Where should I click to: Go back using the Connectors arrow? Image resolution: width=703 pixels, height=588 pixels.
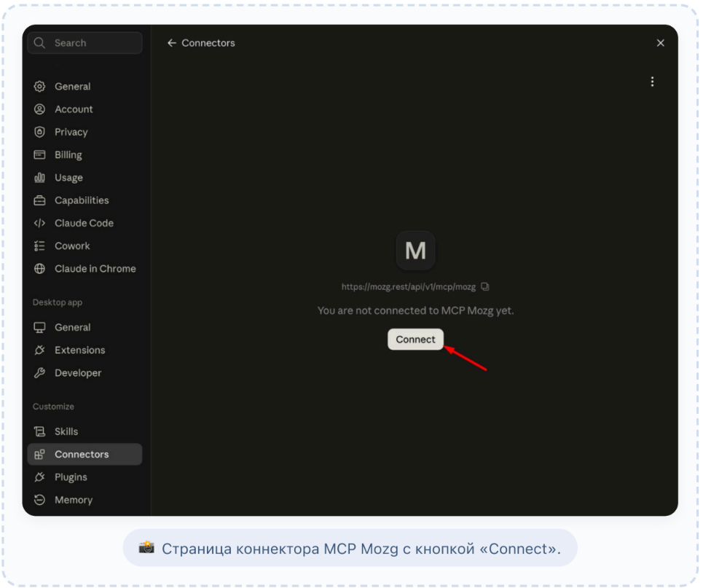pyautogui.click(x=172, y=43)
